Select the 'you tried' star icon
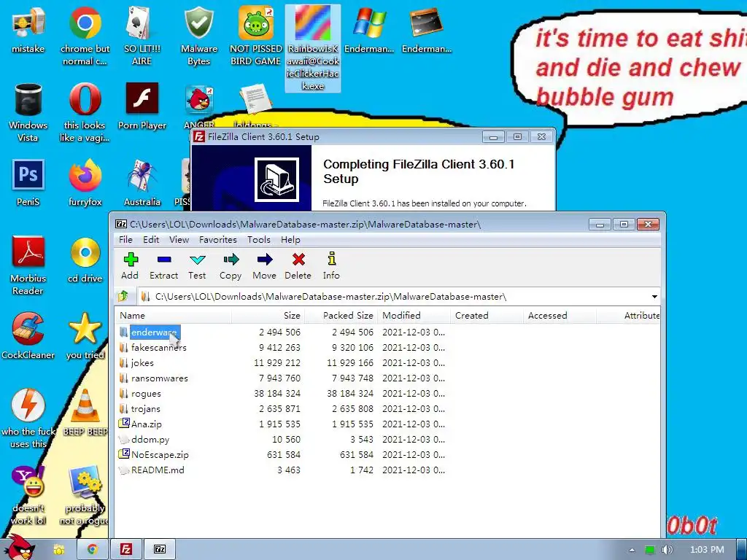The height and width of the screenshot is (560, 747). 85,336
